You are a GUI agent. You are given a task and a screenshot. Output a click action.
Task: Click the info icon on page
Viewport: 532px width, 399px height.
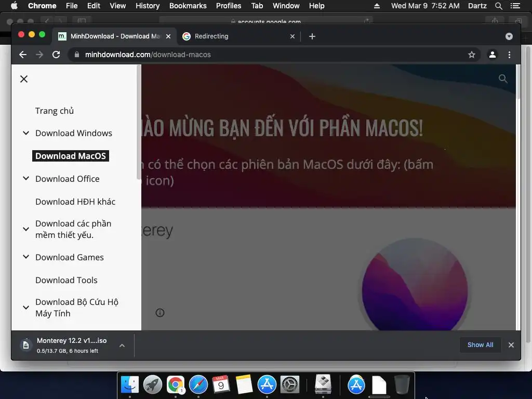pyautogui.click(x=160, y=313)
